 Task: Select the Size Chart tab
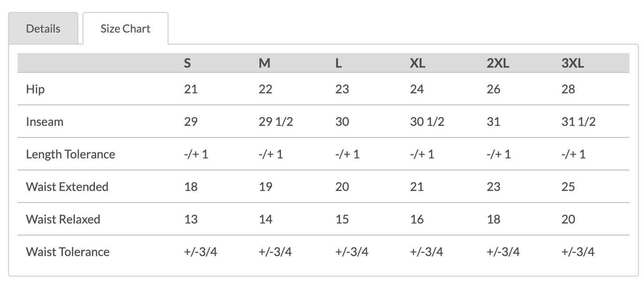[125, 29]
